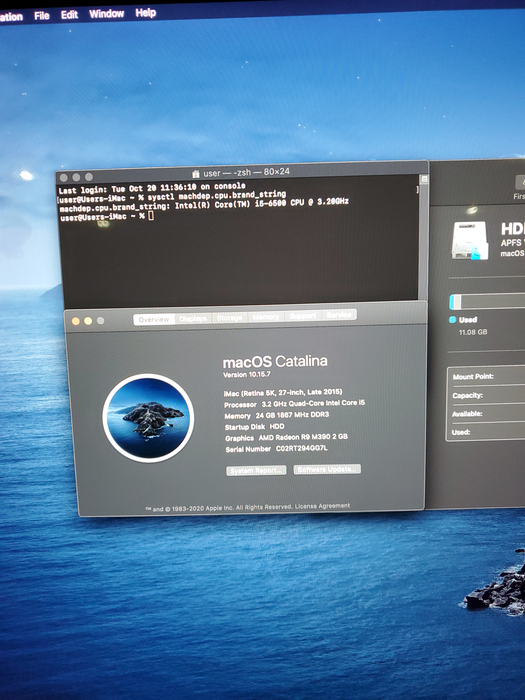Click the 'user — -zsh — 80×24' title text
Image resolution: width=525 pixels, height=700 pixels.
pyautogui.click(x=246, y=172)
